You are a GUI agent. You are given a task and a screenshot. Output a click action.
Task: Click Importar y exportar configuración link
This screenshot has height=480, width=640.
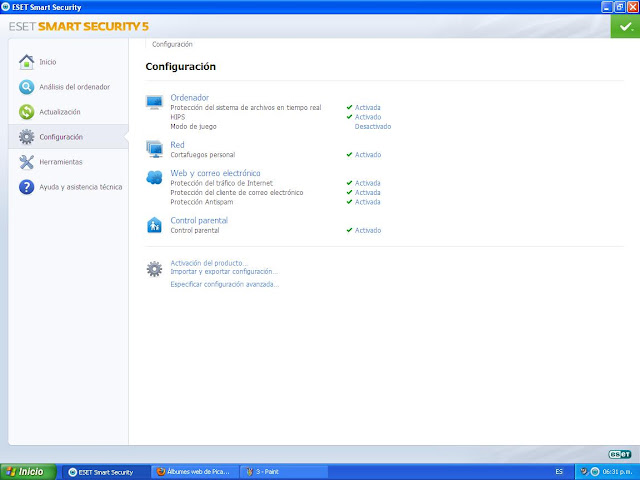pos(224,271)
